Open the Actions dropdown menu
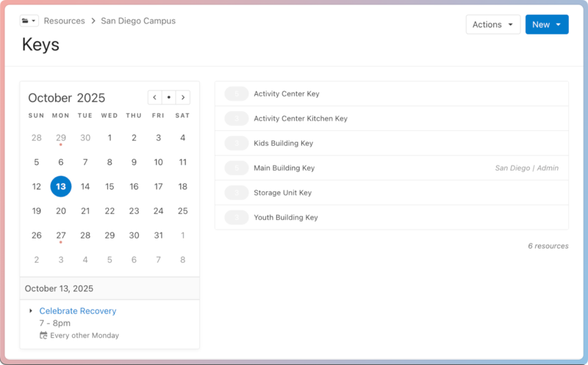This screenshot has width=588, height=365. tap(492, 24)
